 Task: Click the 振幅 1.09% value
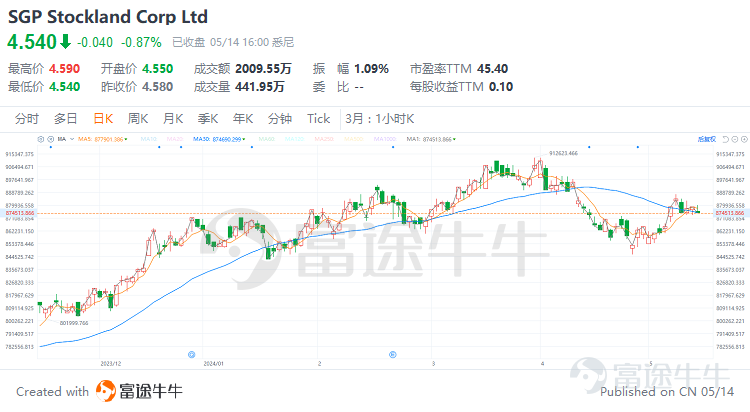click(371, 69)
